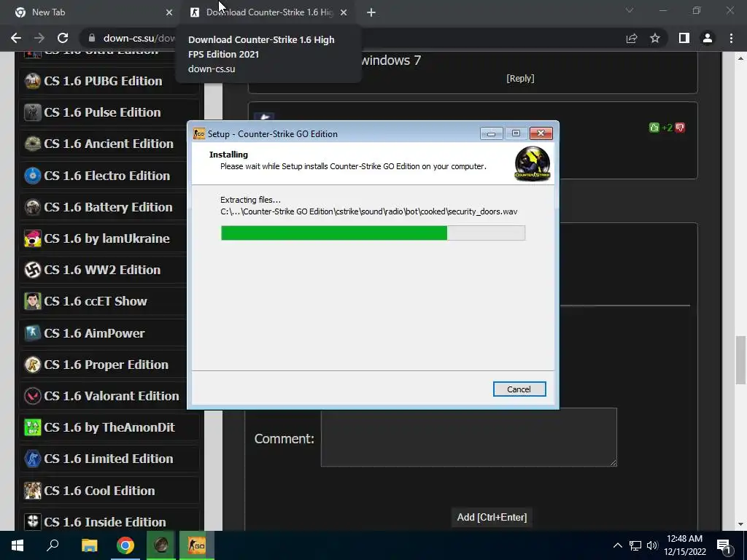The height and width of the screenshot is (560, 747).
Task: Open the CS 1.6 Valorant Edition icon
Action: point(32,396)
